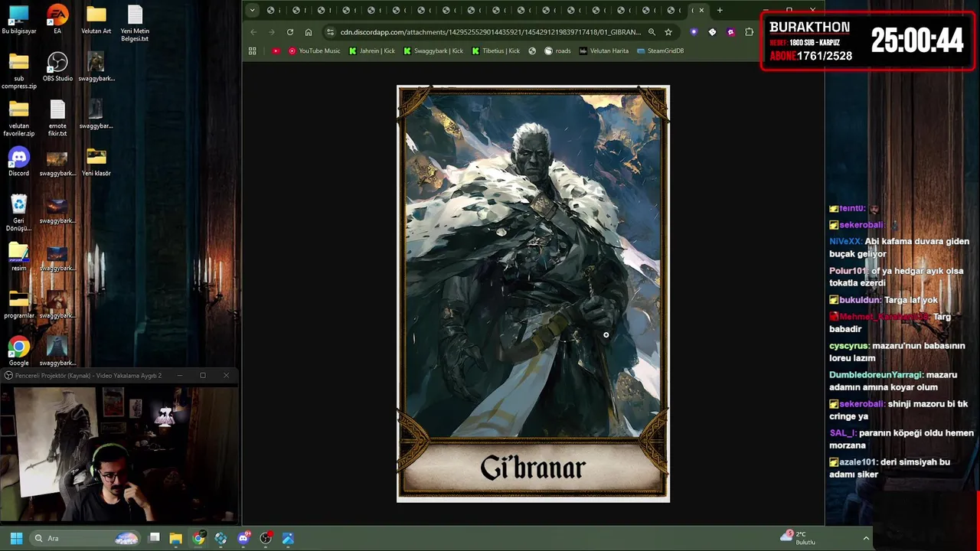Screen dimensions: 980x551
Task: Show hidden system tray icons chevron
Action: (x=867, y=538)
